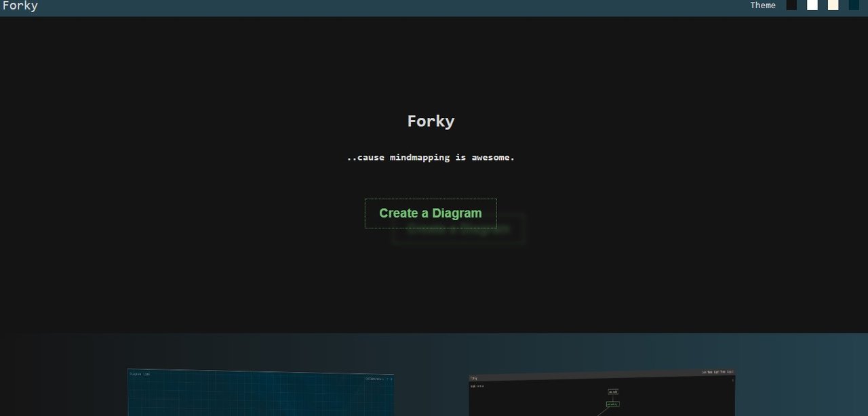Select the white theme swatch
Screen dimensions: 868x416
click(812, 5)
